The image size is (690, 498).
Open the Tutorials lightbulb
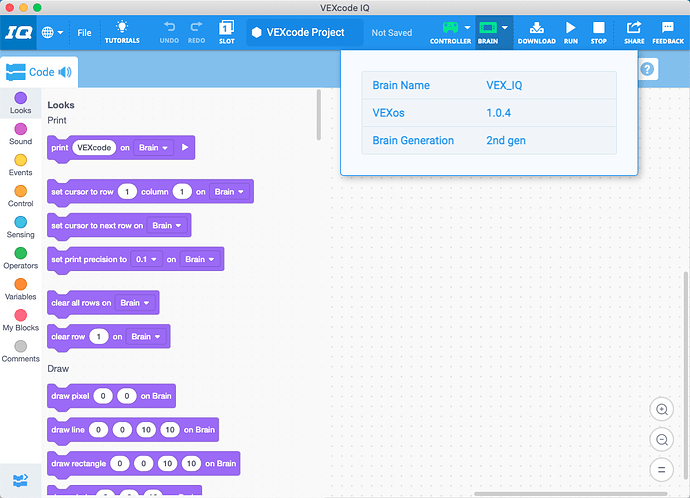coord(122,32)
